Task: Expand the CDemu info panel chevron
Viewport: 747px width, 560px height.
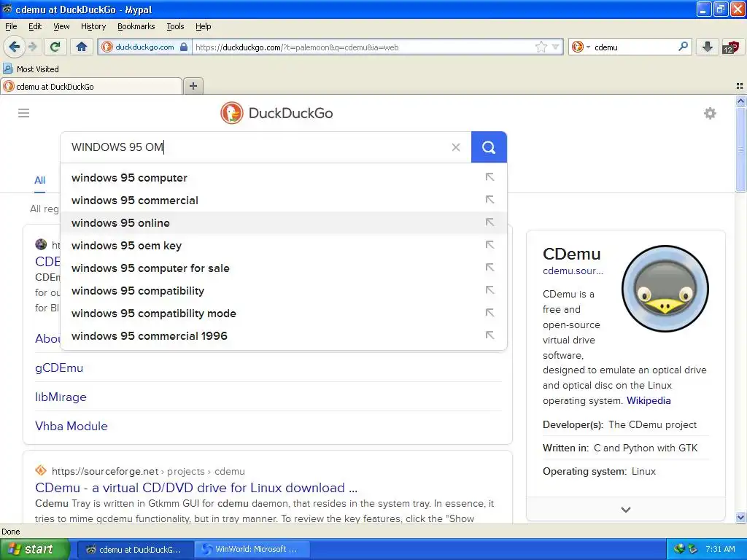Action: (x=626, y=510)
